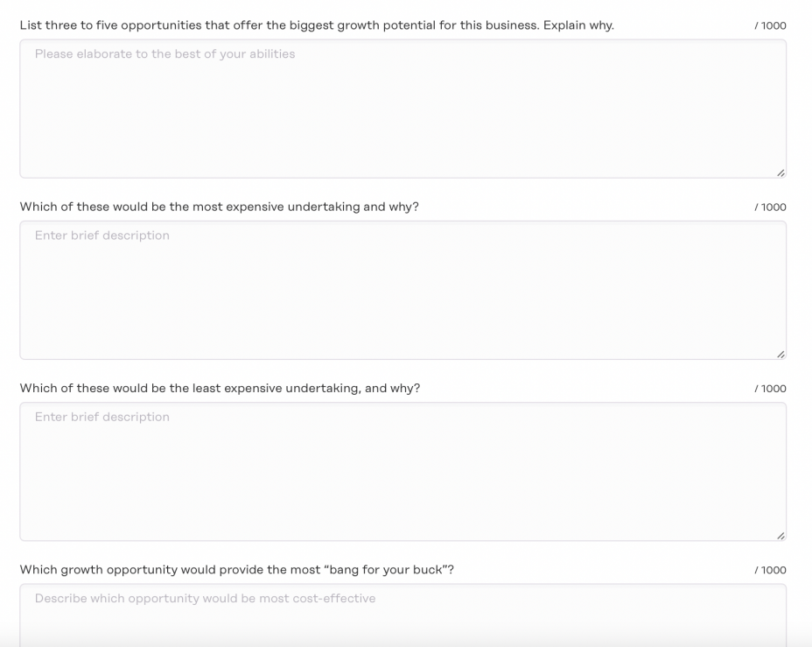Click the / 1000 indicator beside the least expensive question

(771, 388)
